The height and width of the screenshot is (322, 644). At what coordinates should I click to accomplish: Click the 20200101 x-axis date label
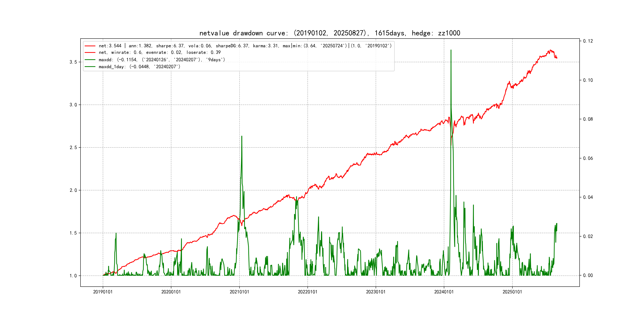(x=171, y=292)
